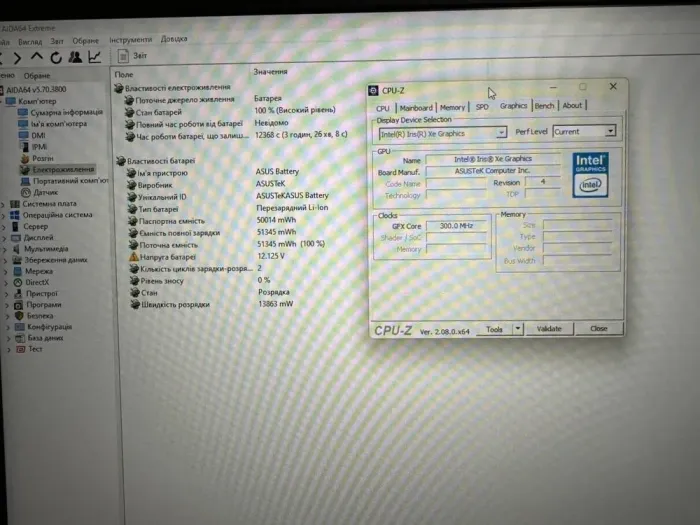
Task: Switch to the Mainboard tab in CPU-Z
Action: click(x=416, y=107)
